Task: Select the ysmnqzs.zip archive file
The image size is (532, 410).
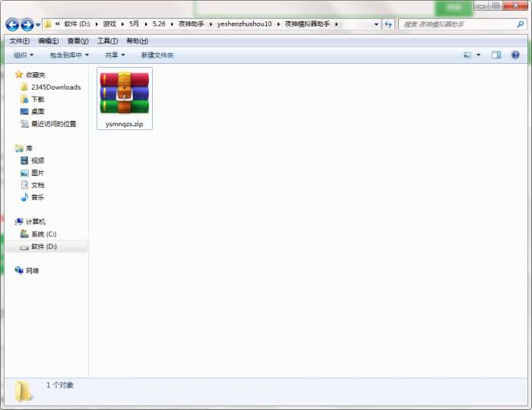Action: coord(125,98)
